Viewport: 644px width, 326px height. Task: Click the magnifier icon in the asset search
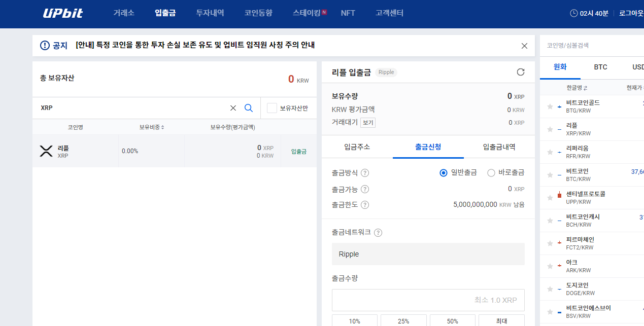click(x=249, y=108)
